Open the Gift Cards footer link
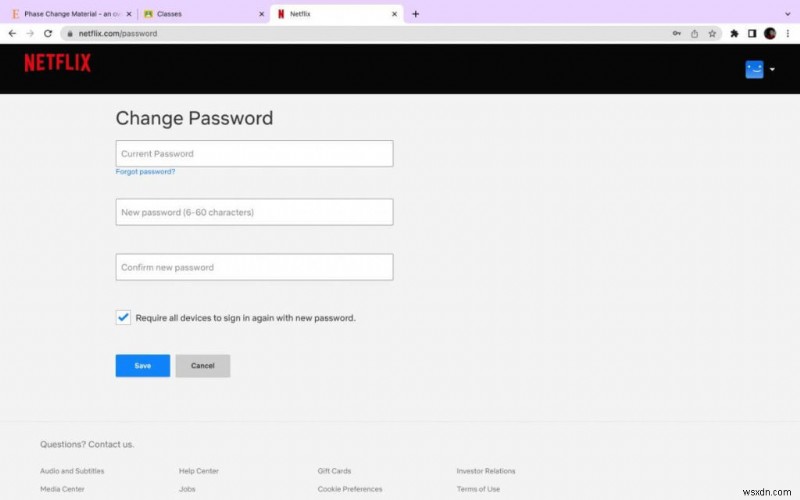The height and width of the screenshot is (500, 800). (x=334, y=471)
